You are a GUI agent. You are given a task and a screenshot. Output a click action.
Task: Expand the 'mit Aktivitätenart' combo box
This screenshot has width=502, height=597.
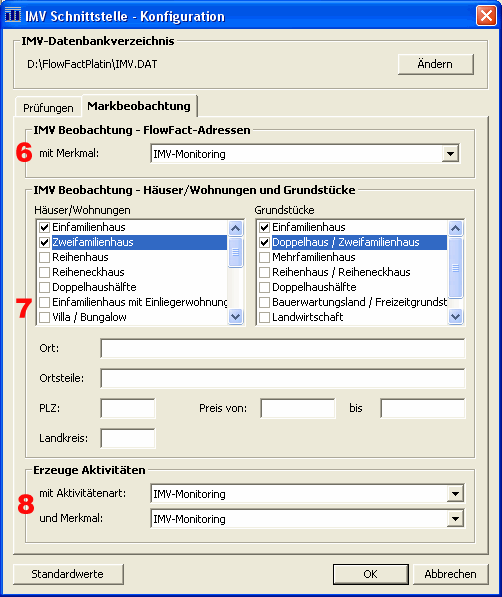coord(455,494)
